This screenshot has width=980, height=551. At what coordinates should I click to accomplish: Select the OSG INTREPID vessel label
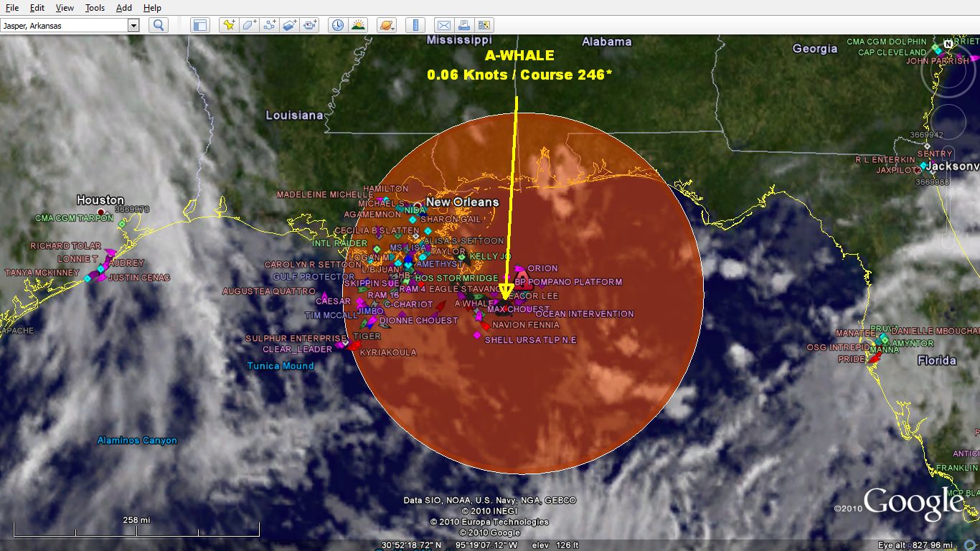pyautogui.click(x=837, y=347)
